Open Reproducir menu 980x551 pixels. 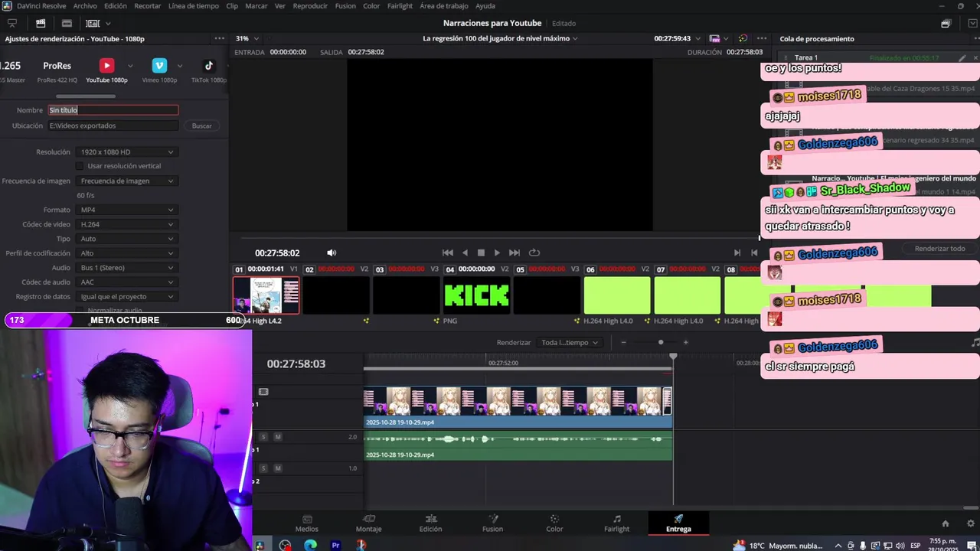click(310, 5)
